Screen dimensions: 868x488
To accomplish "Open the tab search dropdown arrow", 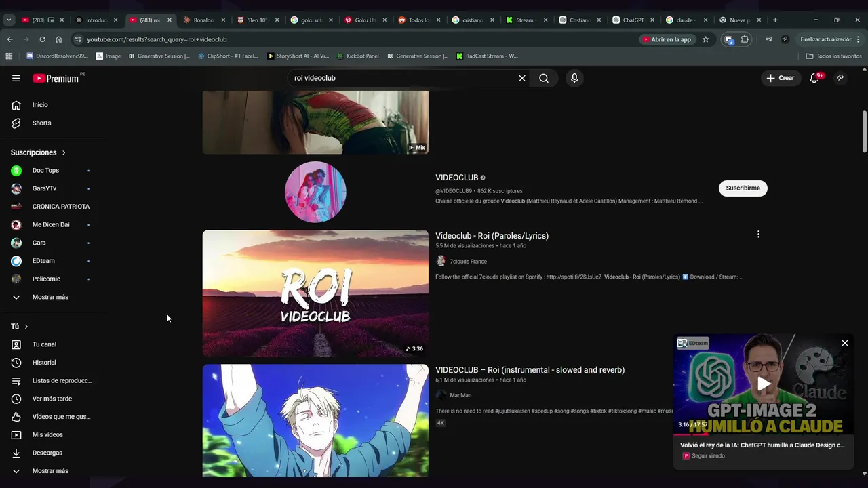I will click(x=9, y=20).
